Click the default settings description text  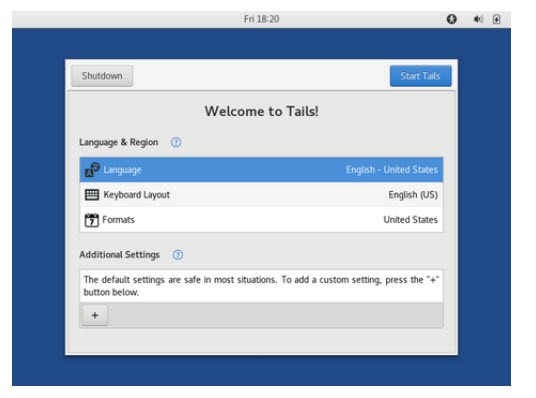coord(262,286)
